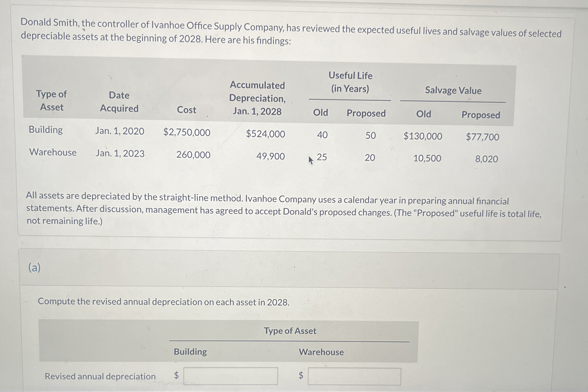Click the Building date acquired Jan. 1, 2020

pos(120,131)
